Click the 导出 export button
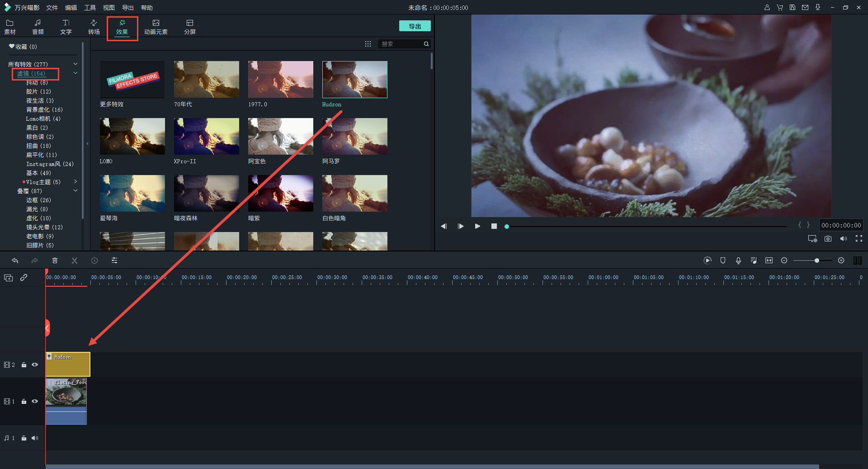The image size is (868, 469). coord(415,26)
